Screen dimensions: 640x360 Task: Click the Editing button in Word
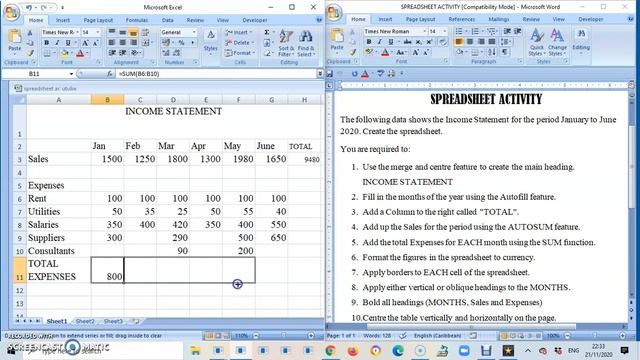581,40
